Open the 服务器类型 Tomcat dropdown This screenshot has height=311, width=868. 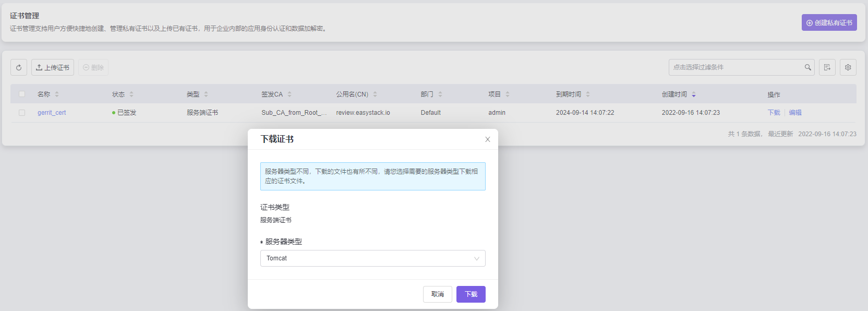[372, 258]
